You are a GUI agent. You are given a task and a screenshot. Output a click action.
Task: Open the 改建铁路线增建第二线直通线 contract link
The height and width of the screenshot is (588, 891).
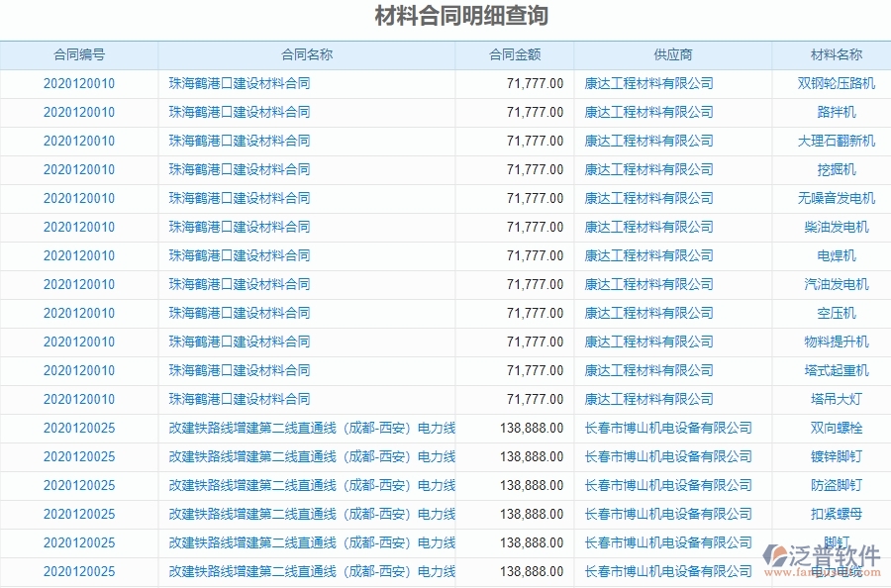(305, 428)
